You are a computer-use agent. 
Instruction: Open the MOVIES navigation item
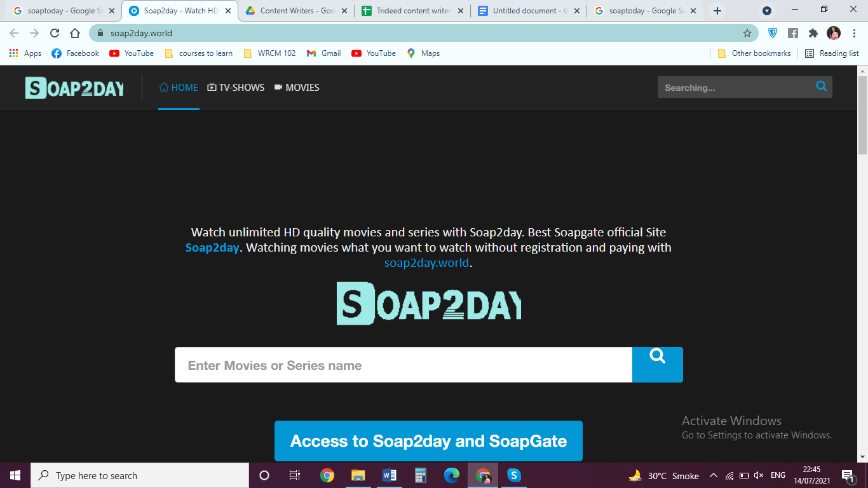pos(297,88)
